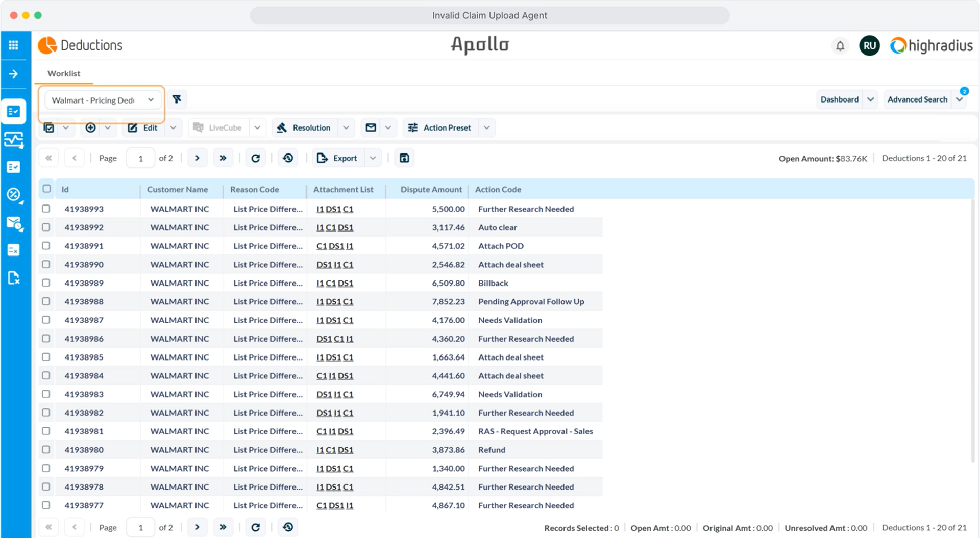Click the save layout disk icon
Viewport: 980px width, 538px height.
[404, 158]
